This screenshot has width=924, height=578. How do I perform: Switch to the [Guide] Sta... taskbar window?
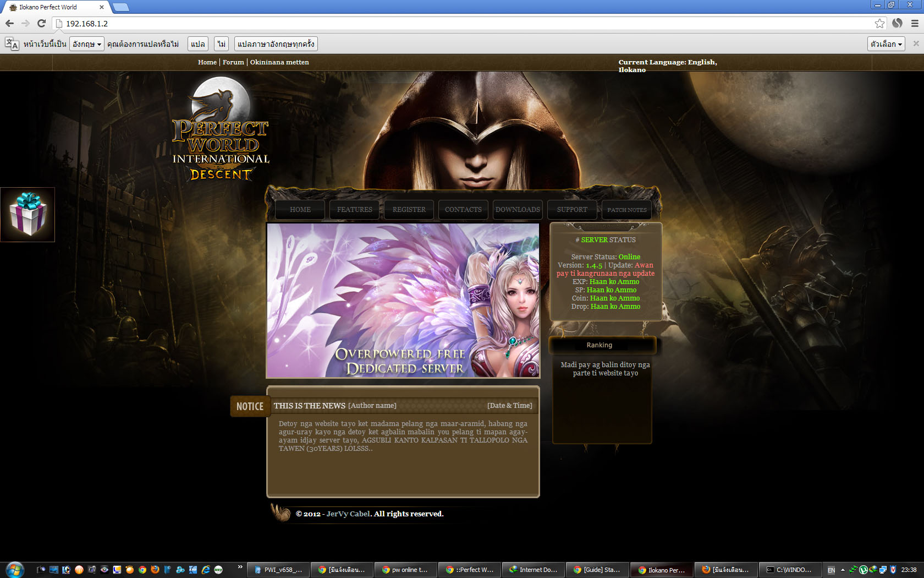click(597, 570)
